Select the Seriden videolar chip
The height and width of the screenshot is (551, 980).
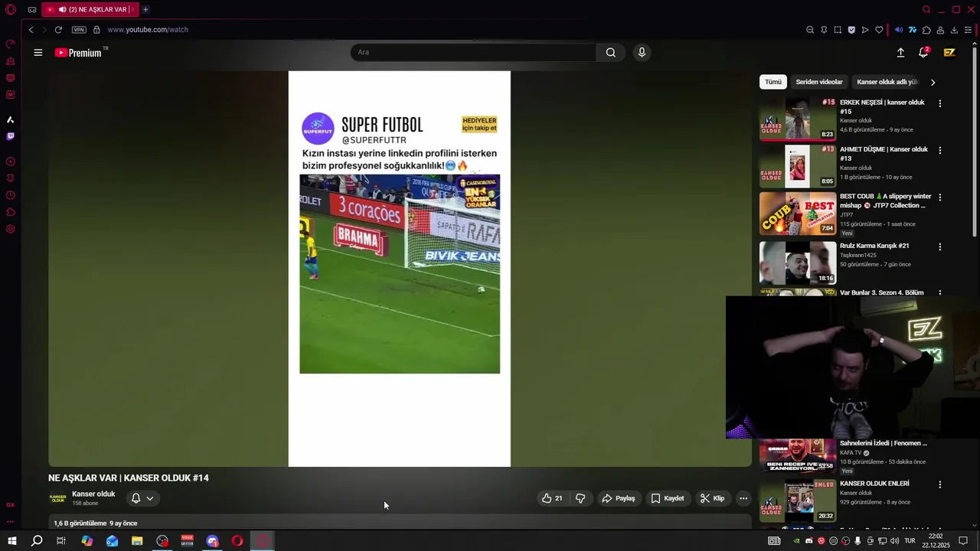coord(819,82)
